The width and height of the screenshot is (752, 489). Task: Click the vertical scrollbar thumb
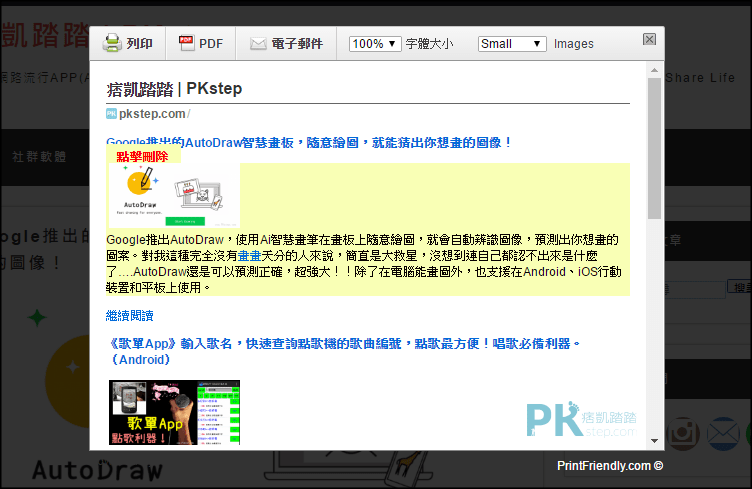(x=654, y=148)
